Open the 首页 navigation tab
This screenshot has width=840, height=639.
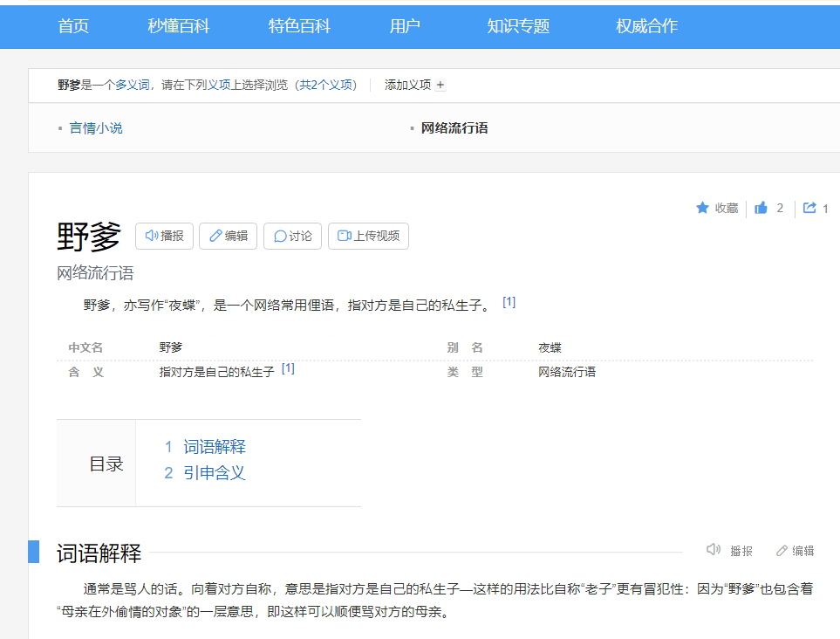click(x=73, y=26)
